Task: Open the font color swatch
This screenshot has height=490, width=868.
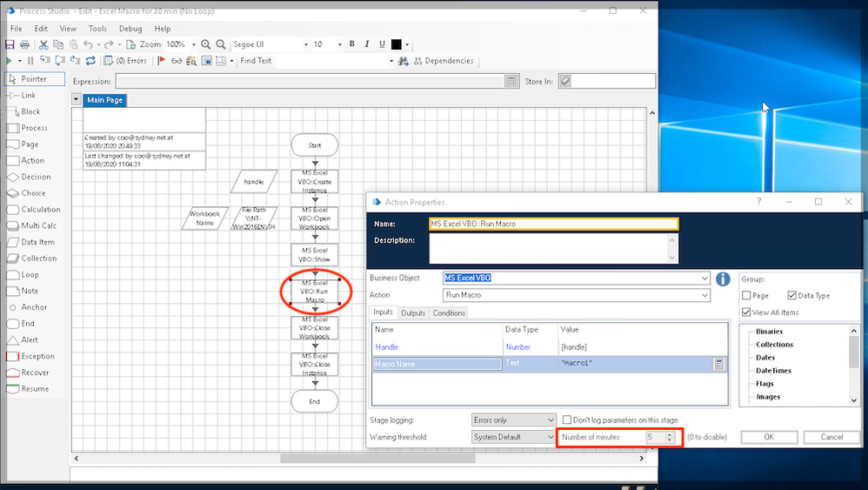Action: [x=397, y=44]
